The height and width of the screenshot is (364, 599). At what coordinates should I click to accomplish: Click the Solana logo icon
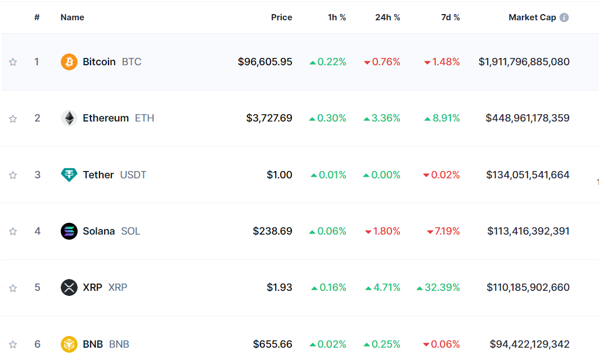69,231
